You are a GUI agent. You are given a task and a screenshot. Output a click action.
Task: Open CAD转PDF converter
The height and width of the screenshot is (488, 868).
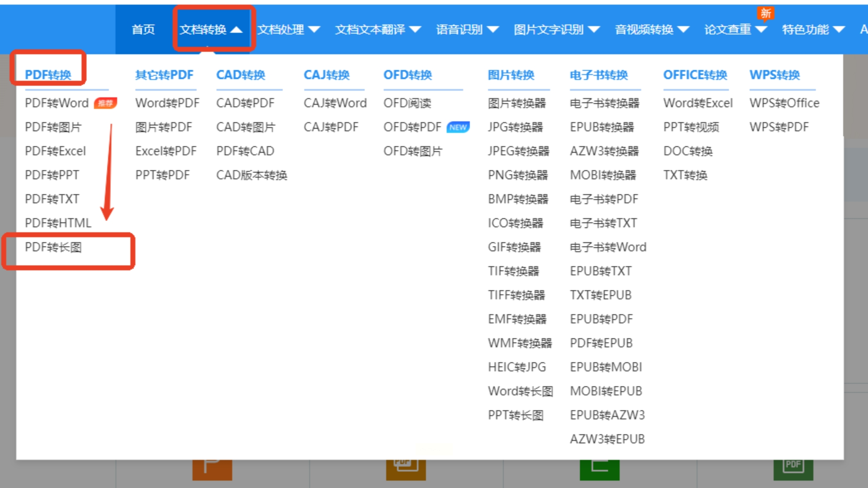[x=245, y=103]
